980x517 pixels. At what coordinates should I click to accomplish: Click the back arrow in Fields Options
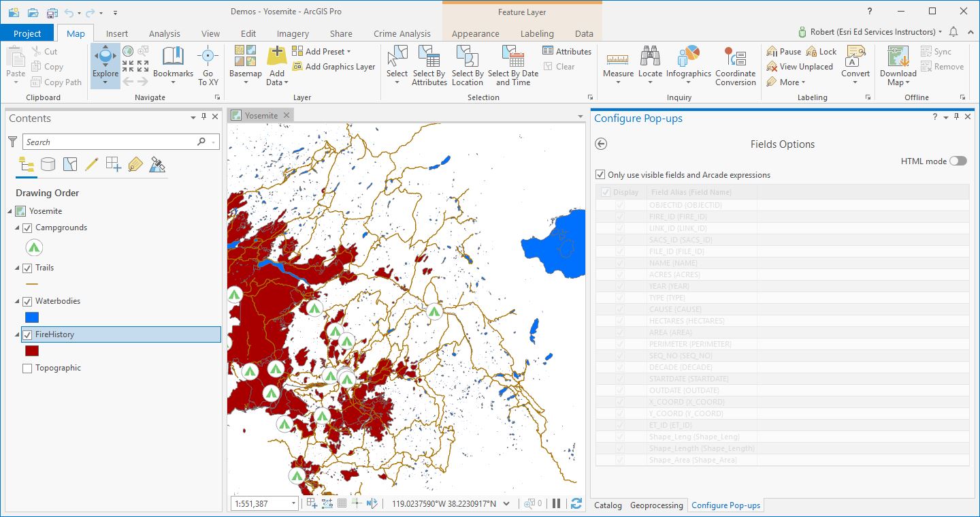pos(601,144)
